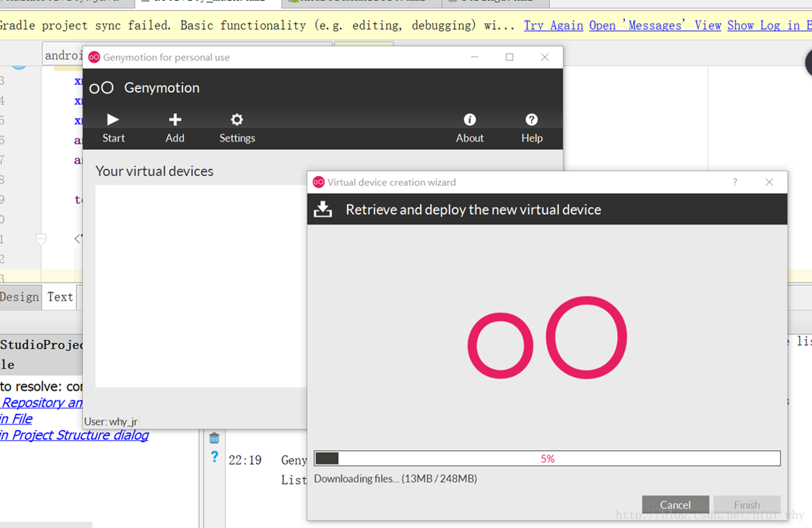The image size is (812, 528).
Task: Click the trash icon in event log
Action: coord(214,438)
